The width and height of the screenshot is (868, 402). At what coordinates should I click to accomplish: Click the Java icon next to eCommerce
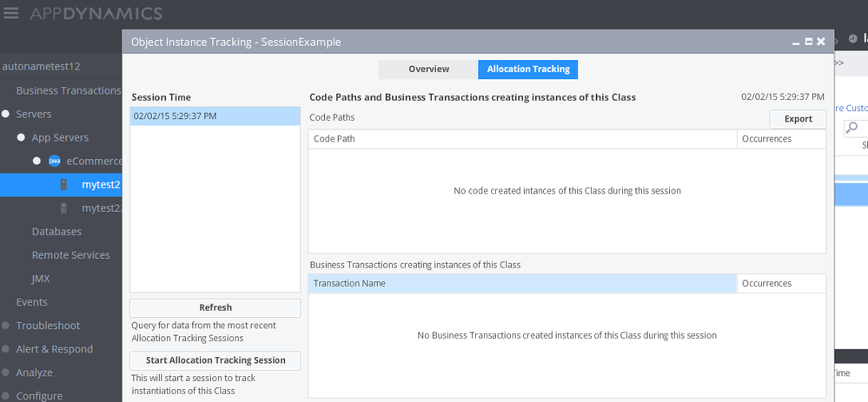[x=54, y=161]
